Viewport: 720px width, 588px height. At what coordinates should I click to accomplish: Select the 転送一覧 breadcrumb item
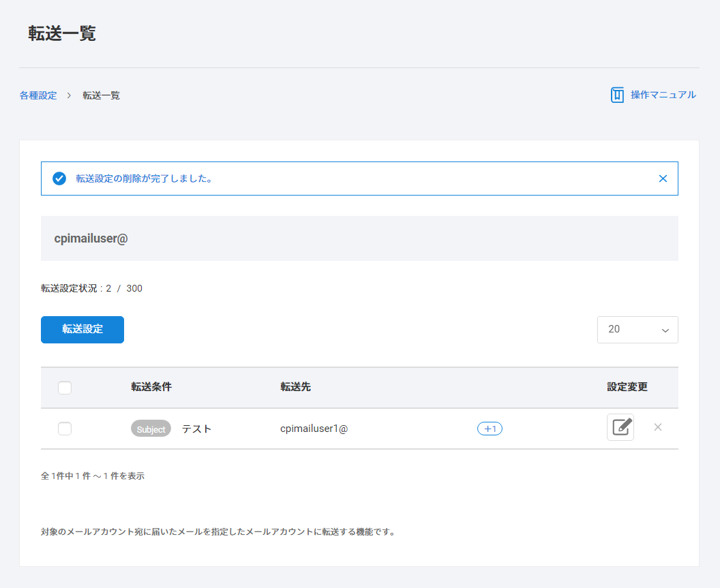[102, 95]
